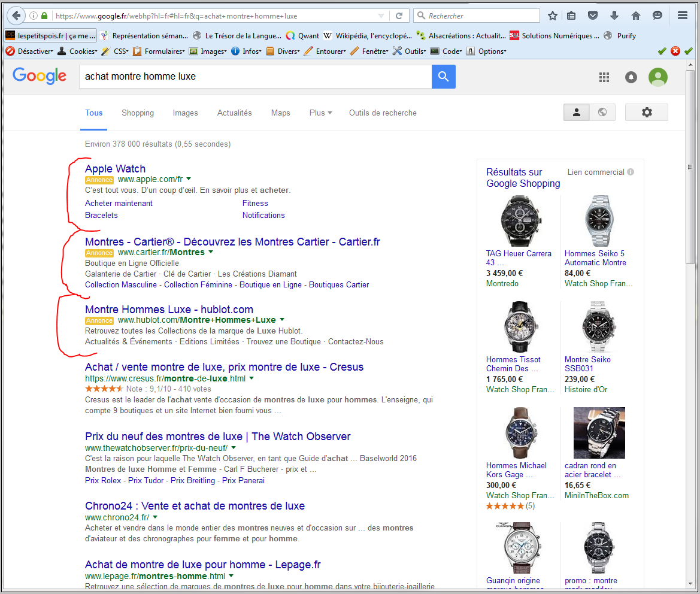
Task: Click the Google search query field
Action: coord(255,76)
